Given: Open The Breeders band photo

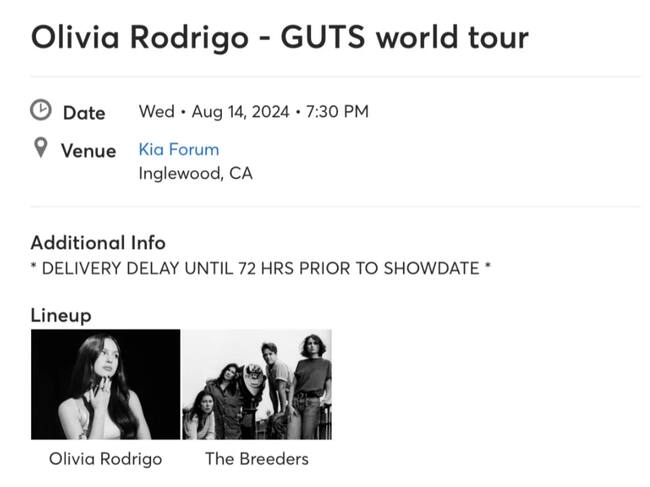Looking at the screenshot, I should point(257,385).
